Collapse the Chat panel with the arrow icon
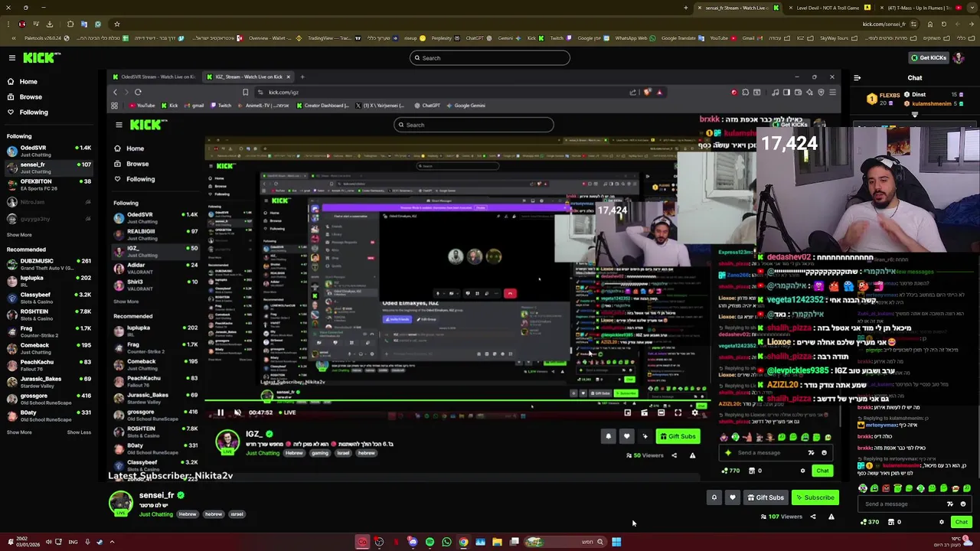 click(x=857, y=78)
